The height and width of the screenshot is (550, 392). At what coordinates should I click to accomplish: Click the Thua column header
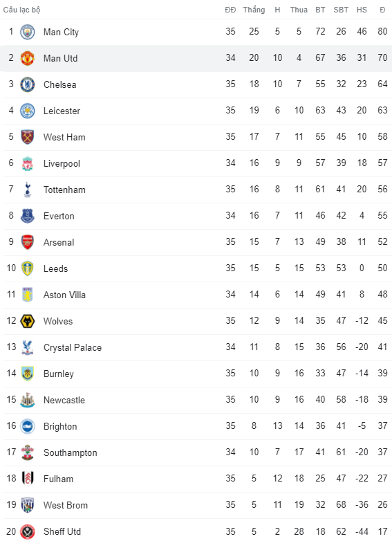(x=299, y=10)
